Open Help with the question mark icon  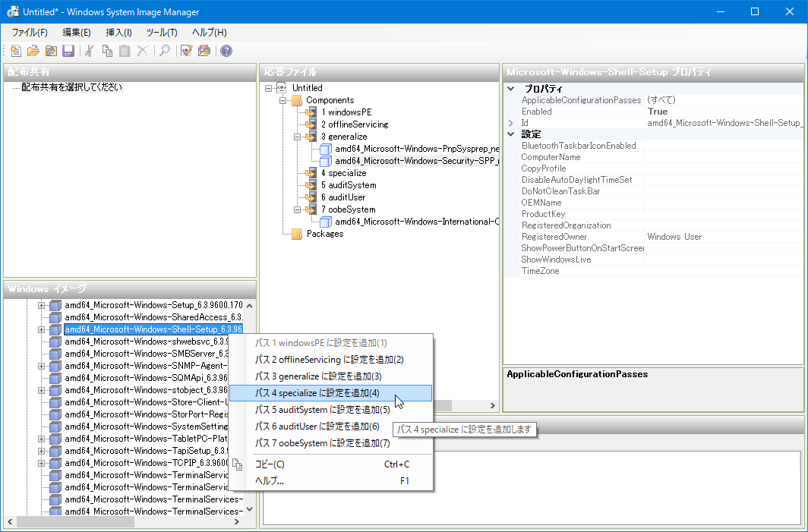226,51
